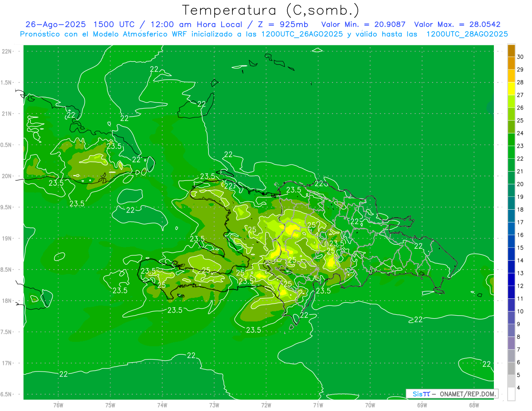Click the '22N' latitude axis label

[6, 51]
